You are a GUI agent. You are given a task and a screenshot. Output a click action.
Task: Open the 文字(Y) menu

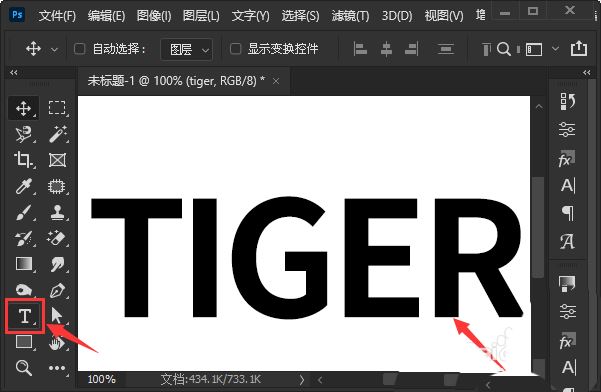[250, 16]
